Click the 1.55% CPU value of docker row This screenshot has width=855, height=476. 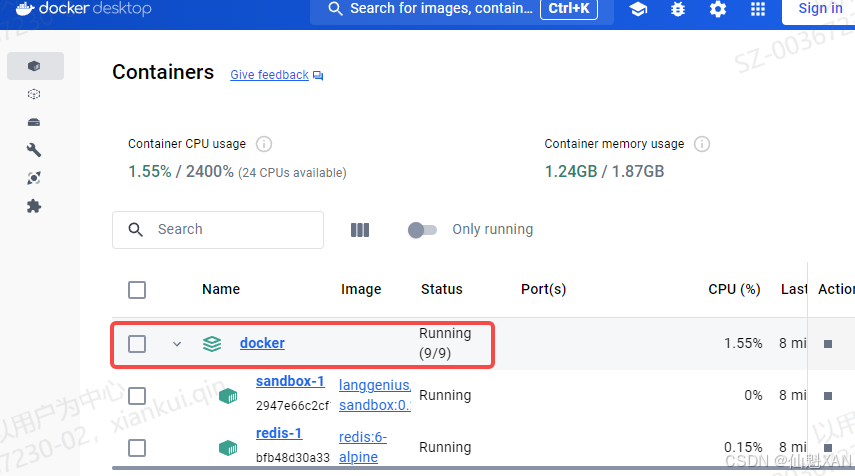pyautogui.click(x=743, y=344)
